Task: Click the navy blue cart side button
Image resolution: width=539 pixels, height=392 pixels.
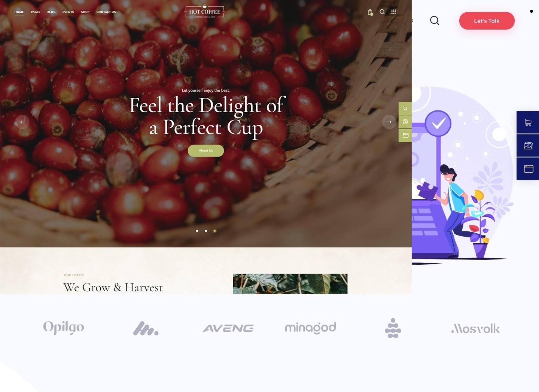Action: pos(528,122)
